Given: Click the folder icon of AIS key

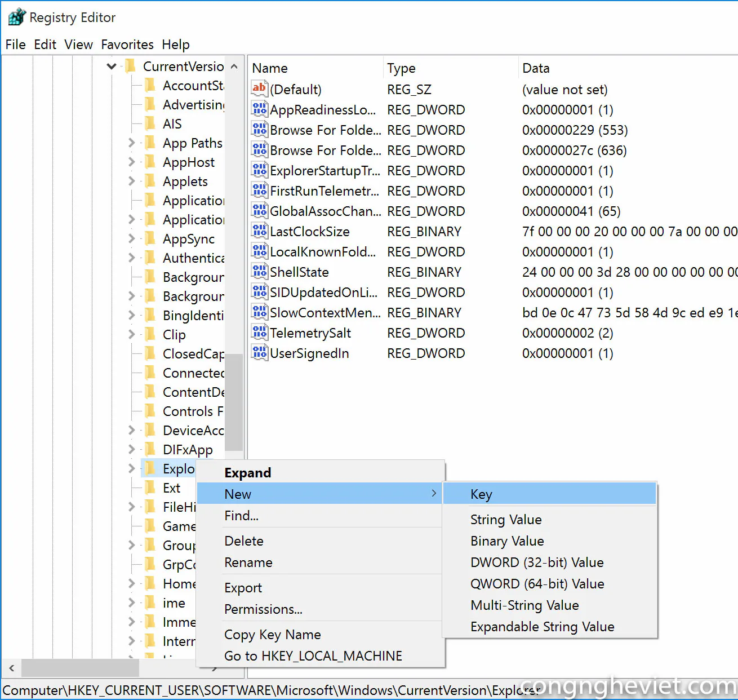Looking at the screenshot, I should [150, 123].
